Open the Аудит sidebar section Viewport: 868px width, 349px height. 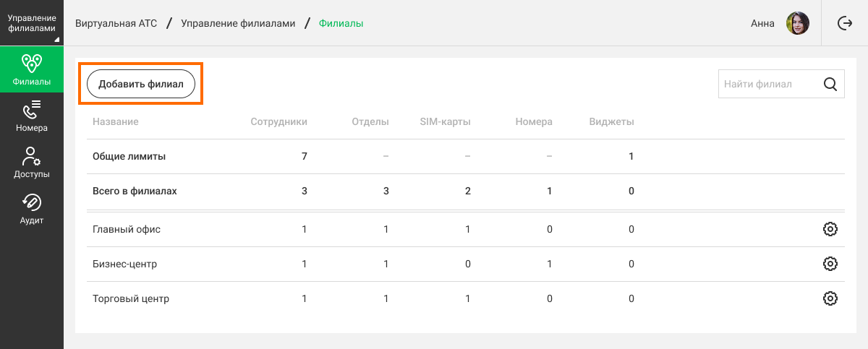coord(32,208)
